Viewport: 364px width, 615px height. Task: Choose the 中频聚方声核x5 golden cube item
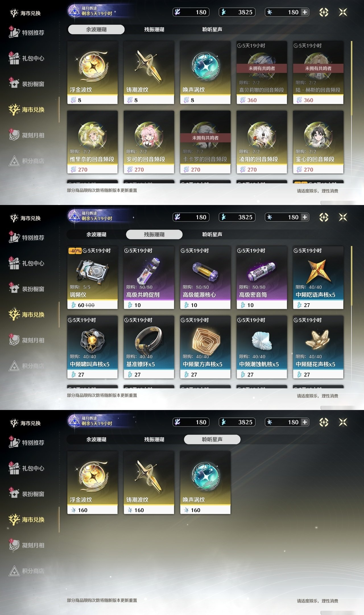click(205, 347)
